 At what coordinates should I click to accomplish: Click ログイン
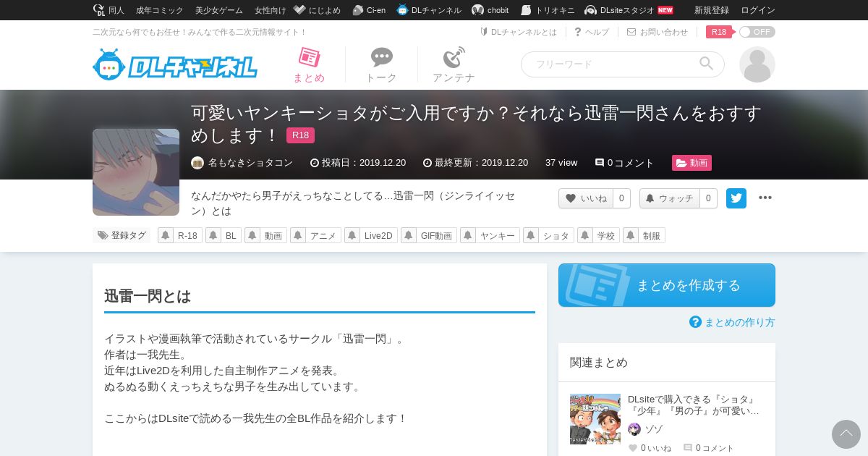click(758, 10)
